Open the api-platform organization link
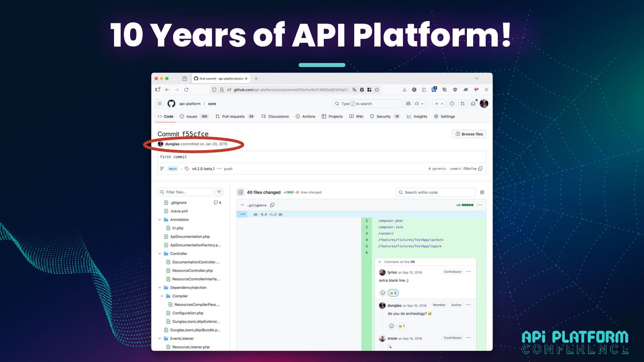644x362 pixels. point(190,104)
